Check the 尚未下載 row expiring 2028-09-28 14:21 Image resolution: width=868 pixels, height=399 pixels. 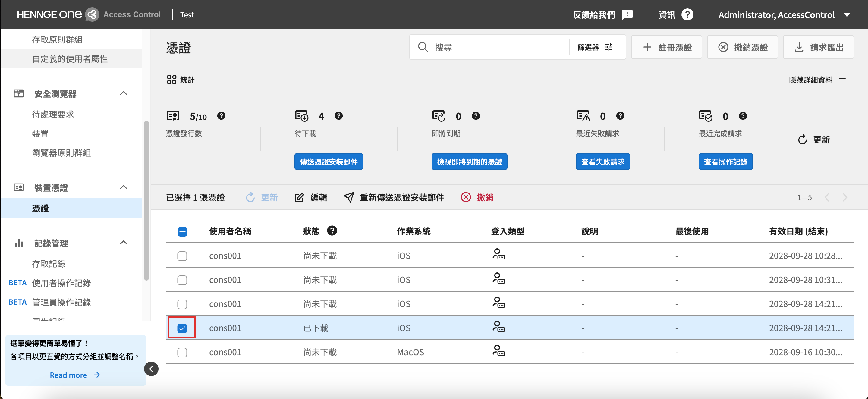(x=182, y=304)
